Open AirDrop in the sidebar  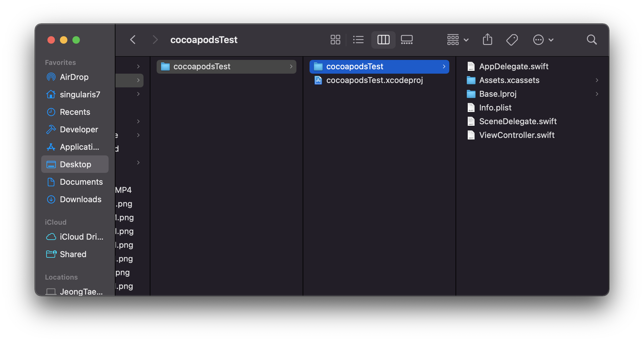point(74,77)
